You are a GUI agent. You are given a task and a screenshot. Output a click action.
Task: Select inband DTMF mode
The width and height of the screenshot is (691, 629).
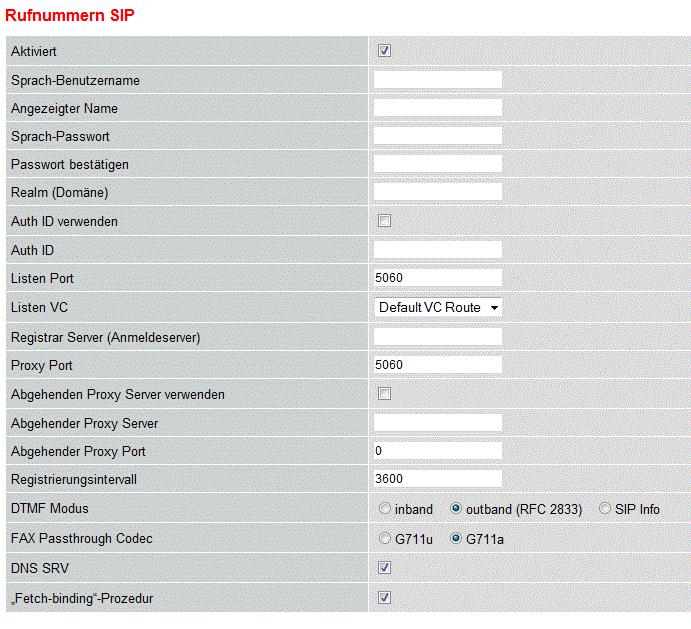click(x=385, y=509)
